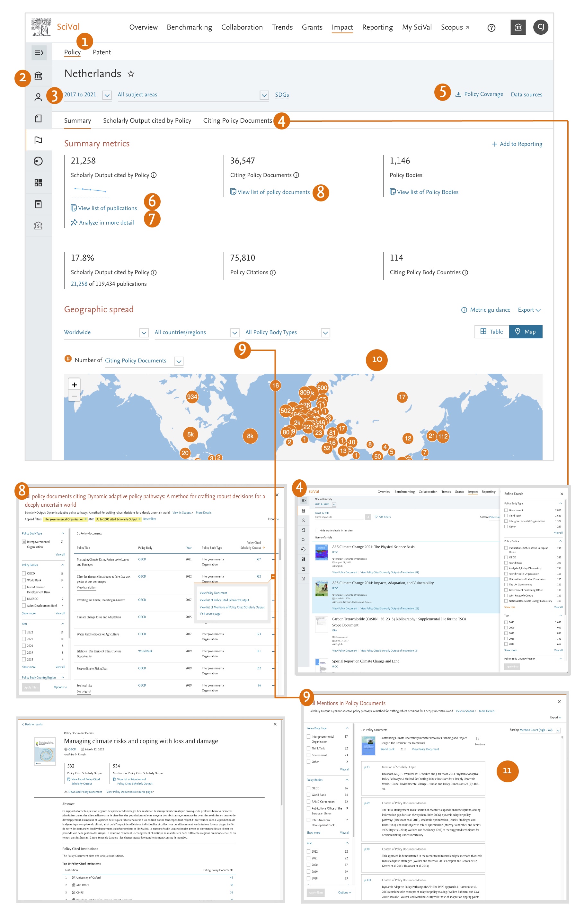
Task: Open the four-squares grid icon in main sidebar
Action: click(x=38, y=183)
